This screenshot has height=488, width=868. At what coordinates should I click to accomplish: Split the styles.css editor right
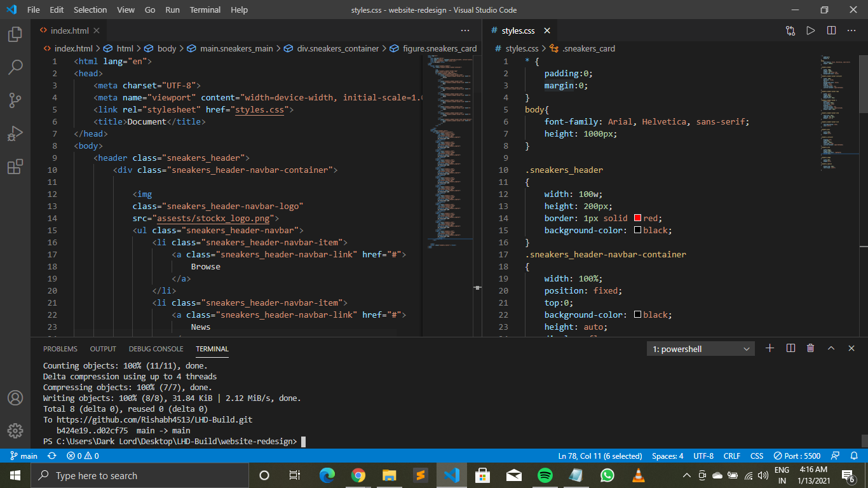coord(831,30)
